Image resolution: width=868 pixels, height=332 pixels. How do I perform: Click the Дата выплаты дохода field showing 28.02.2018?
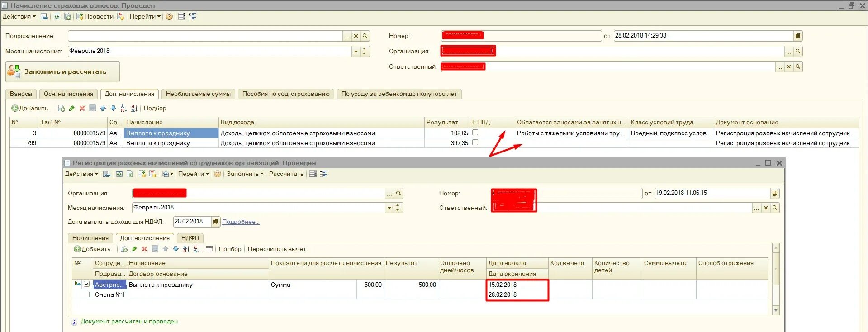click(x=192, y=222)
